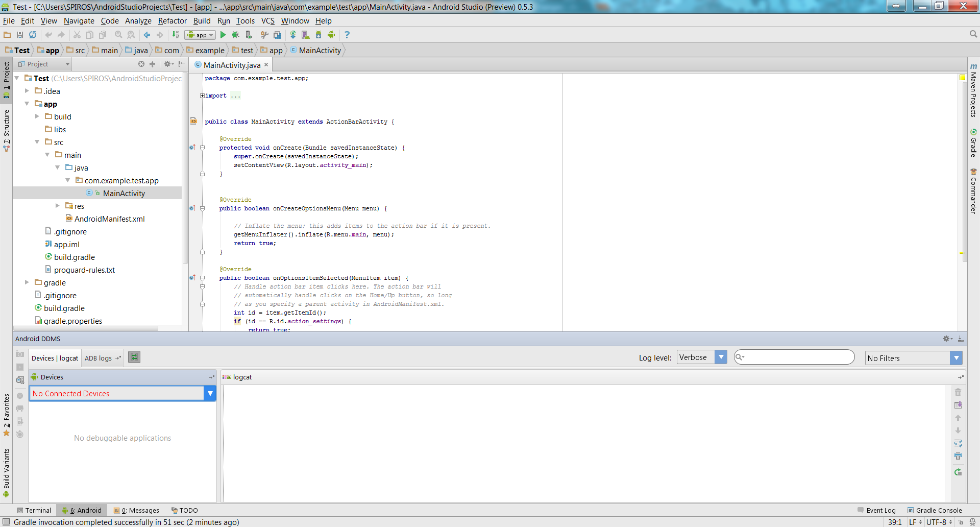The image size is (980, 527).
Task: Open the Analyze menu
Action: (x=138, y=21)
